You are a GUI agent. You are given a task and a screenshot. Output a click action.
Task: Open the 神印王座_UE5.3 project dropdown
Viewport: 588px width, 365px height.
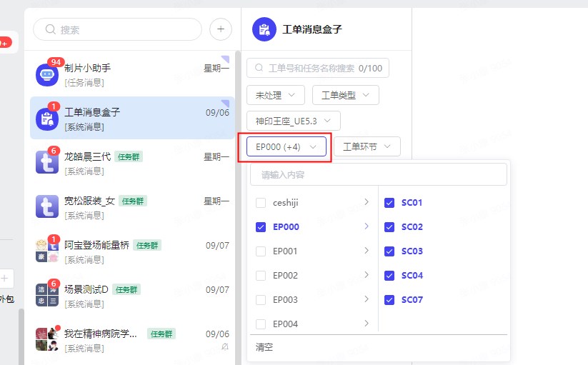294,121
